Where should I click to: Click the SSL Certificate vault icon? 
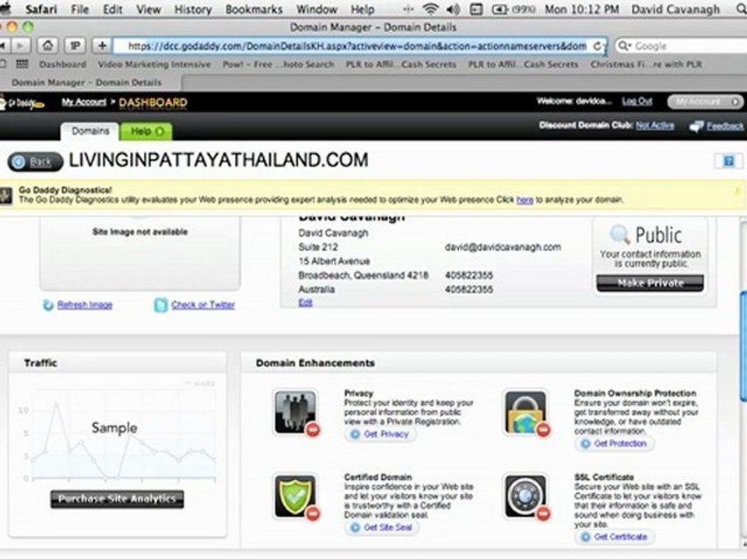click(525, 495)
